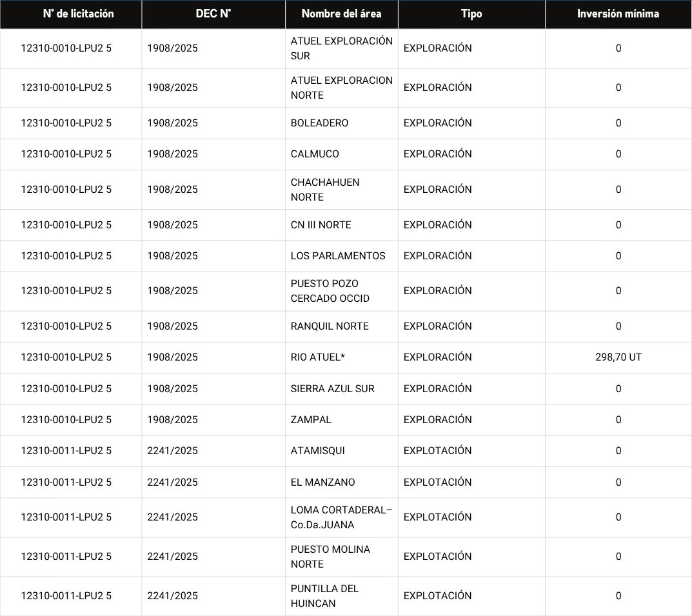Select the "Inversión mínima" column header
The image size is (692, 616).
coord(618,14)
